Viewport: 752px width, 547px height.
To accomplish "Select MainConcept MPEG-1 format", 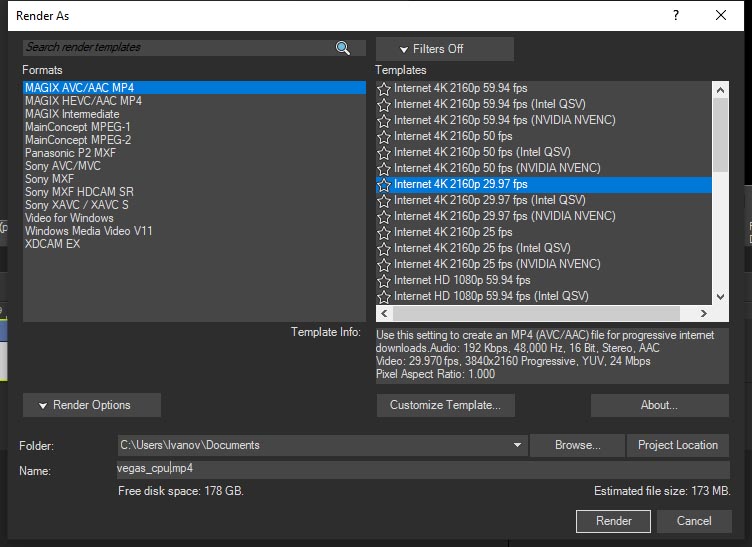I will tap(194, 127).
